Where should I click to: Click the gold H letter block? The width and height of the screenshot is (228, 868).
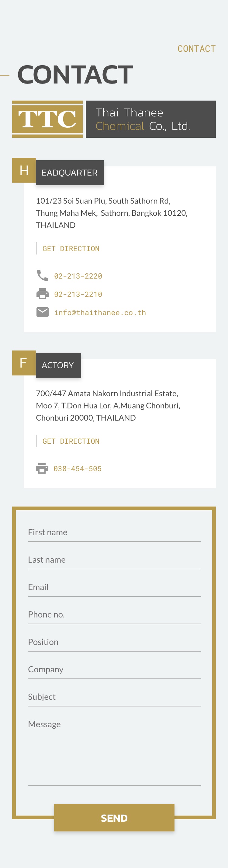point(24,170)
